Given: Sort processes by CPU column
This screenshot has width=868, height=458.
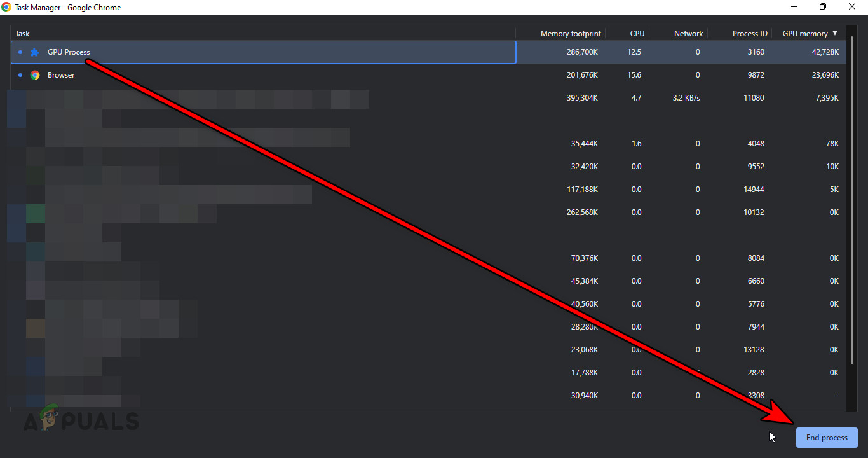Looking at the screenshot, I should (637, 33).
